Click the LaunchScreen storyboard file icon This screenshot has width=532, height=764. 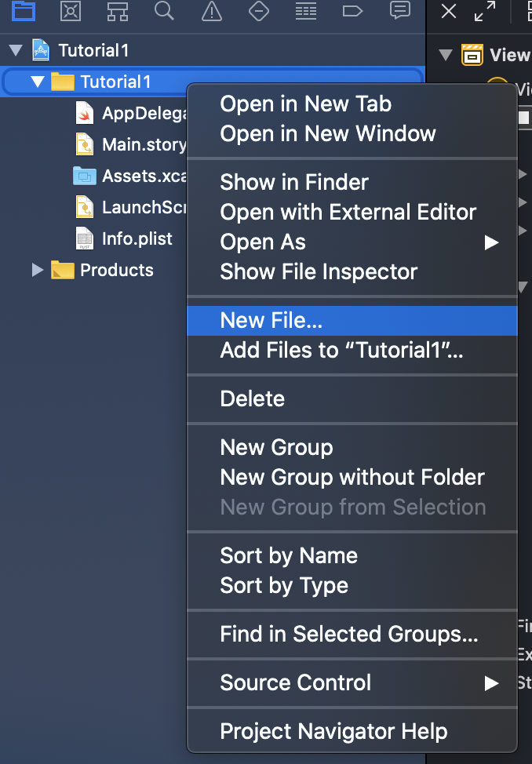click(85, 207)
